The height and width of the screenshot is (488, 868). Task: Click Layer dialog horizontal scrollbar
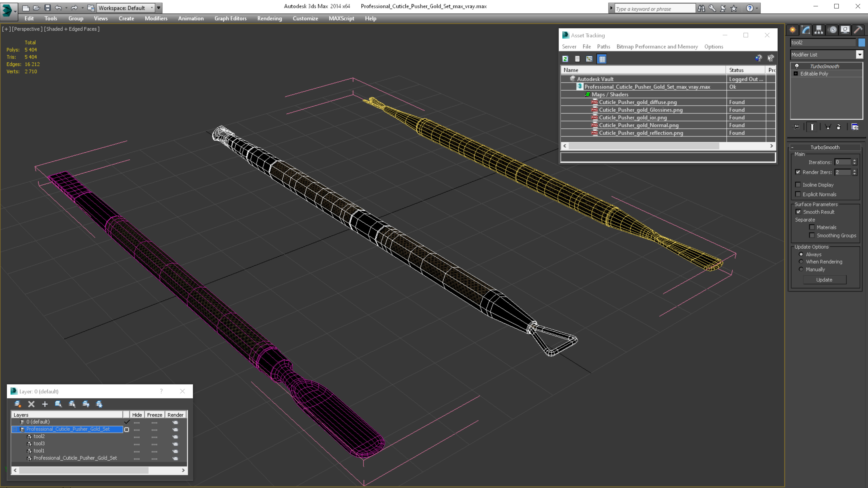[83, 470]
